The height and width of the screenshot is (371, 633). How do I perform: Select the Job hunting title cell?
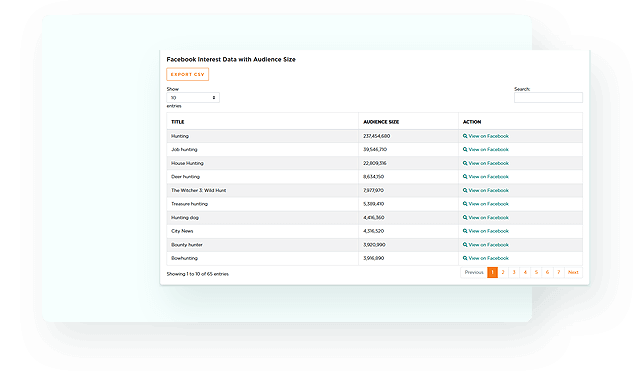(262, 149)
